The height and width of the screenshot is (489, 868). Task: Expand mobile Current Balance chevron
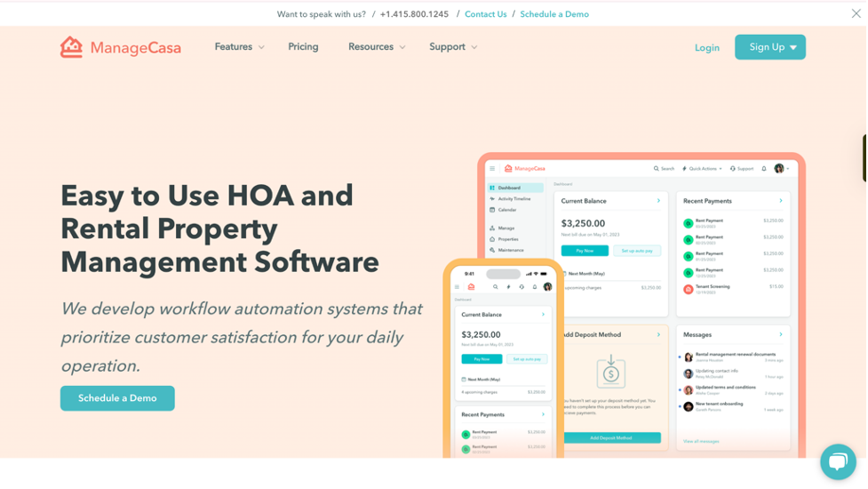coord(543,315)
